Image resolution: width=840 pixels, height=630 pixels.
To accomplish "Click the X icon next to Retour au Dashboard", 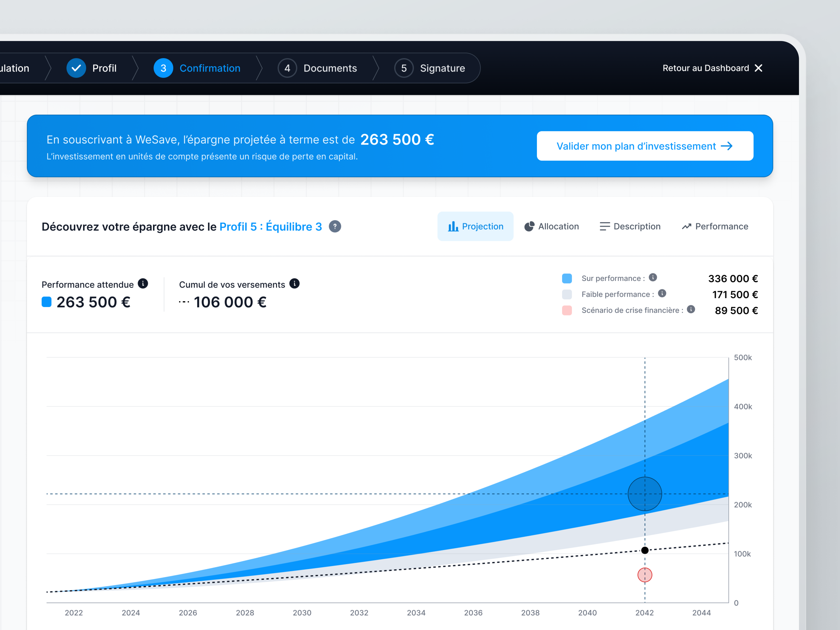I will coord(758,68).
